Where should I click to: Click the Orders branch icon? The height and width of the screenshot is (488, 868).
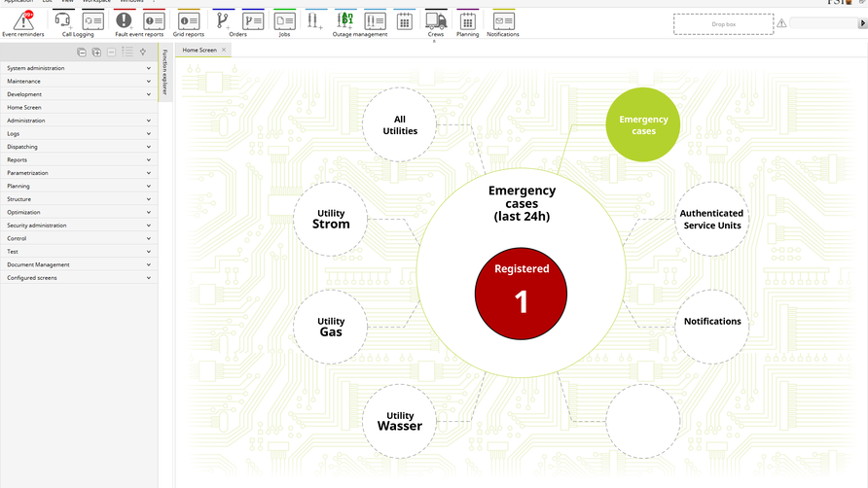tap(223, 20)
